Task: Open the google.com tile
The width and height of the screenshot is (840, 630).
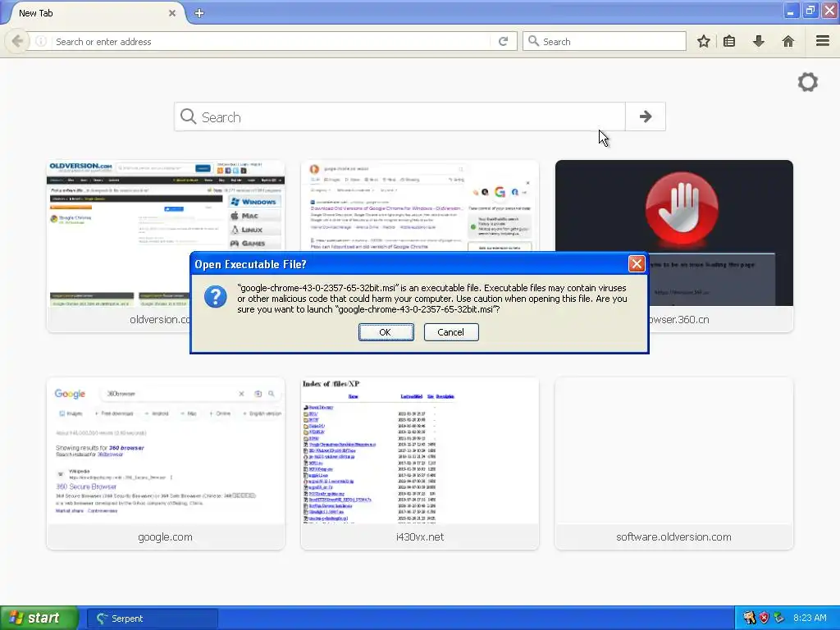Action: click(166, 463)
